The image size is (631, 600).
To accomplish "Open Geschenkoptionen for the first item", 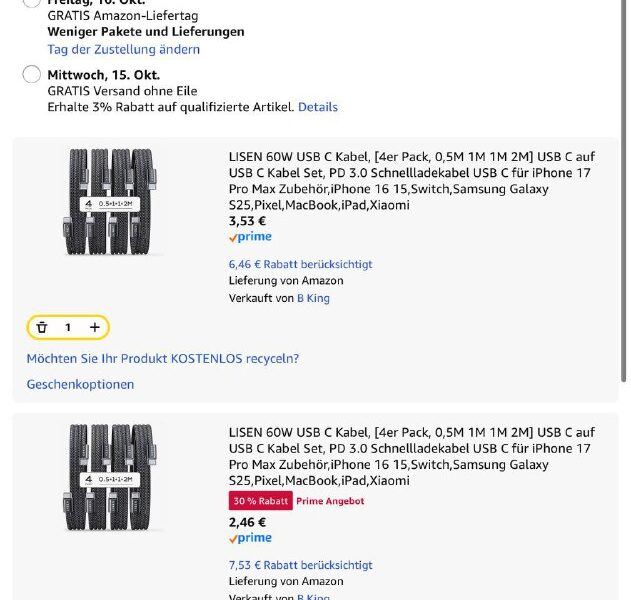I will pos(80,384).
